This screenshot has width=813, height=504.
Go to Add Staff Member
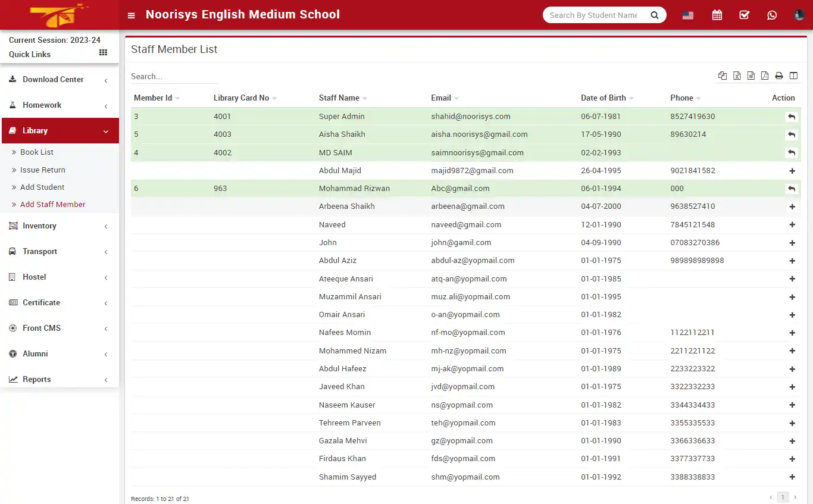click(52, 204)
